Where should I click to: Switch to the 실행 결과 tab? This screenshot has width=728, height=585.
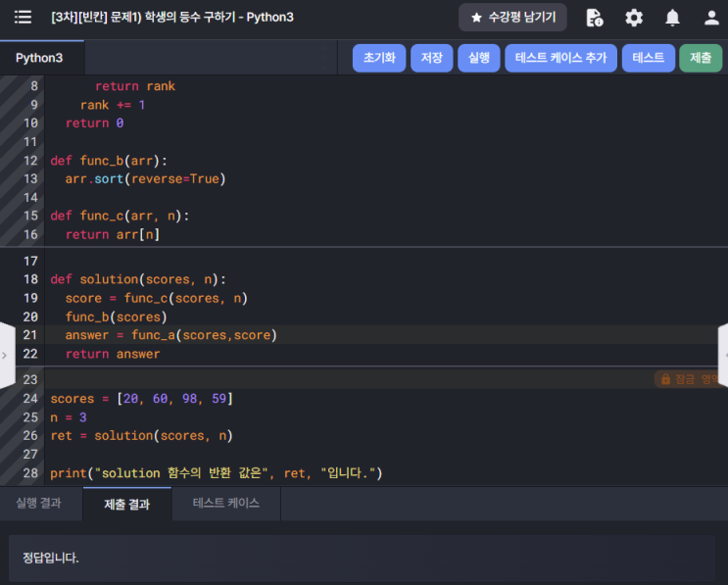point(38,503)
